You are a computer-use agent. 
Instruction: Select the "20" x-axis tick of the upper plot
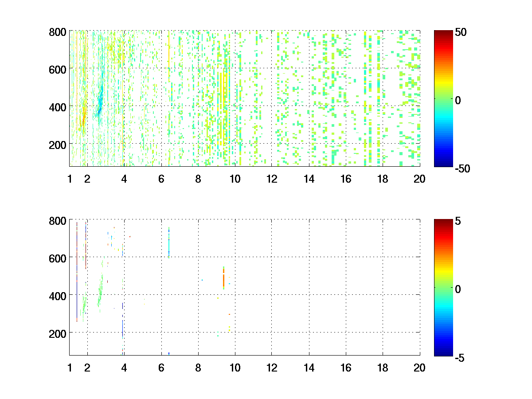[419, 179]
